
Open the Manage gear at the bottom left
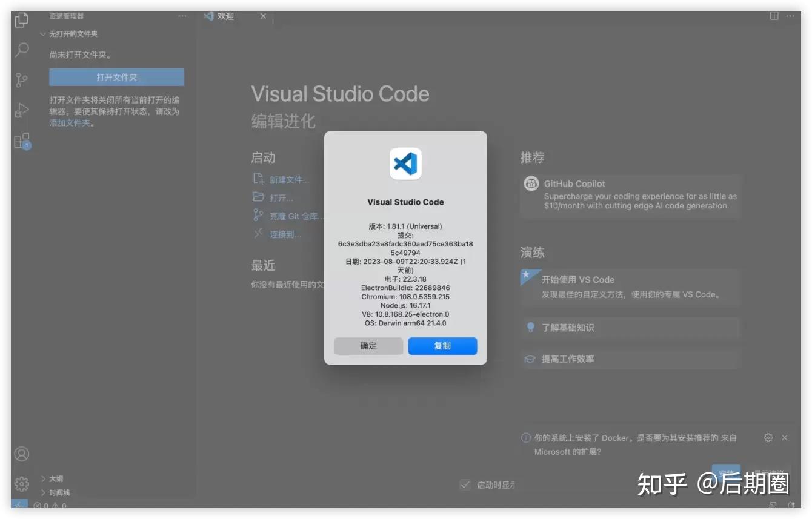click(22, 483)
